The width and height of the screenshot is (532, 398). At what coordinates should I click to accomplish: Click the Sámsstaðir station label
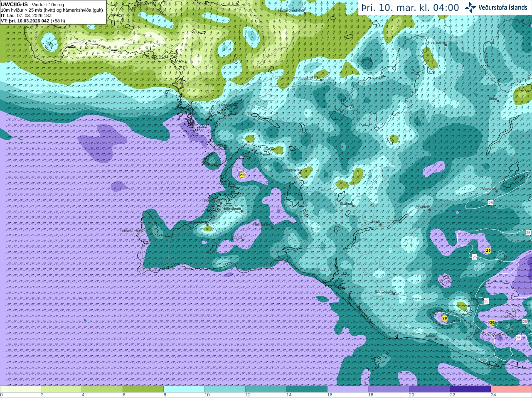[x=384, y=292]
